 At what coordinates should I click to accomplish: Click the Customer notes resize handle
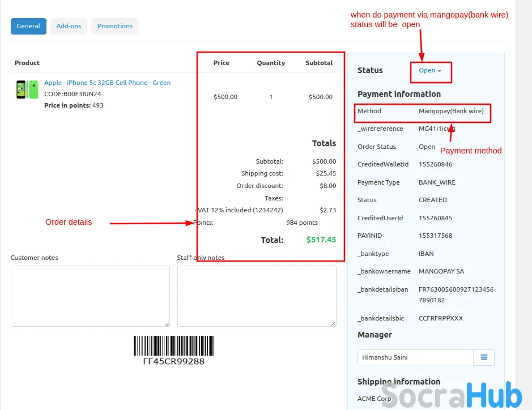click(167, 323)
